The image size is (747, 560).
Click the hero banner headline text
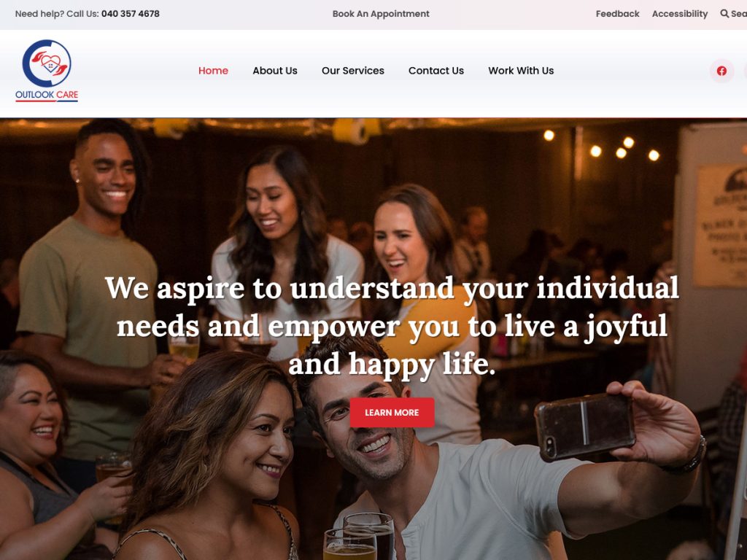[x=392, y=326]
